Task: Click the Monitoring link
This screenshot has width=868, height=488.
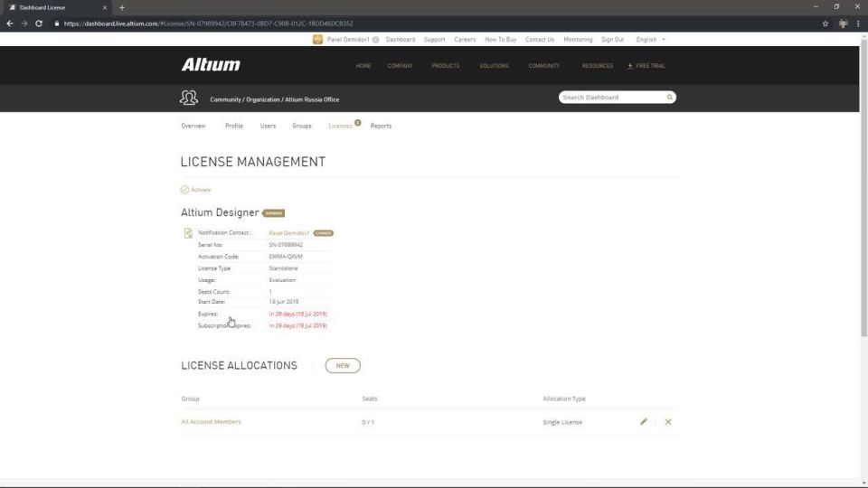Action: 578,40
